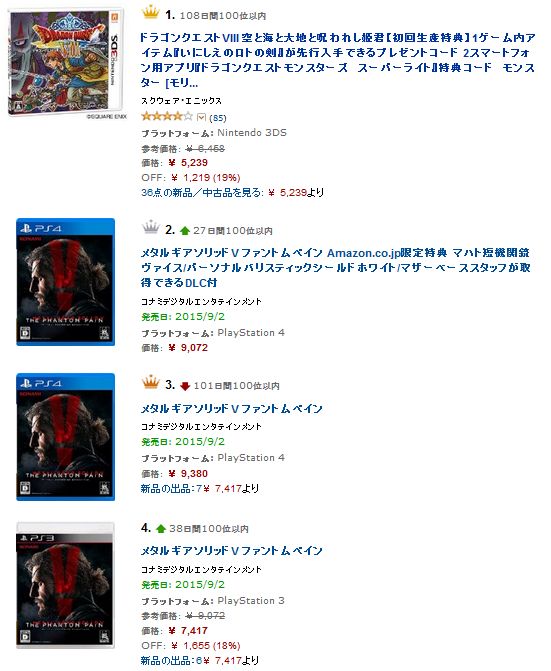The image size is (551, 671).
Task: Open rank 4 Metal Gear Solid V PS3 title link
Action: click(x=231, y=551)
